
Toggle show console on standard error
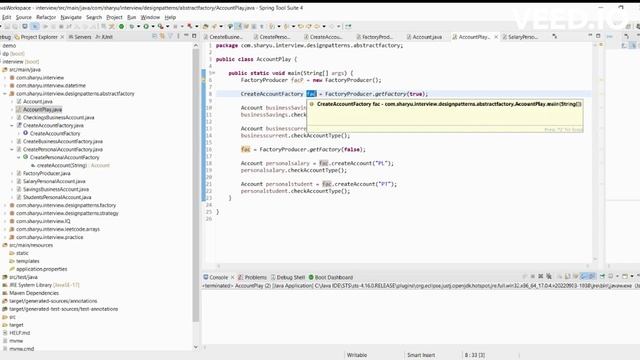click(x=592, y=277)
